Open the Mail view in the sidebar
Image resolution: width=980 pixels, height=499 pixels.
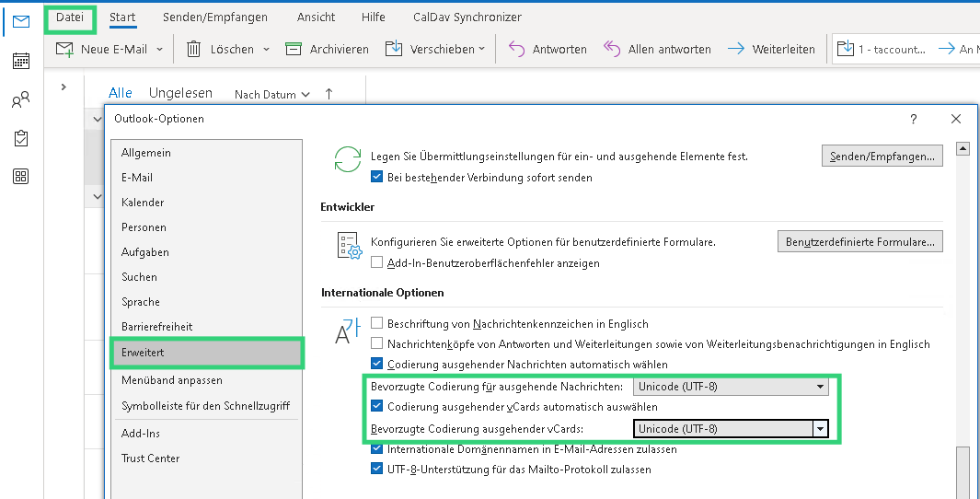[20, 21]
